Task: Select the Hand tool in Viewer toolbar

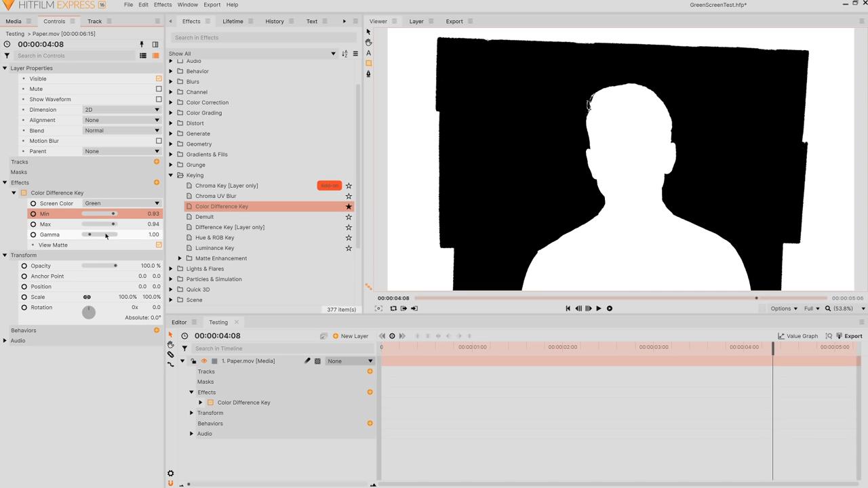Action: click(368, 42)
